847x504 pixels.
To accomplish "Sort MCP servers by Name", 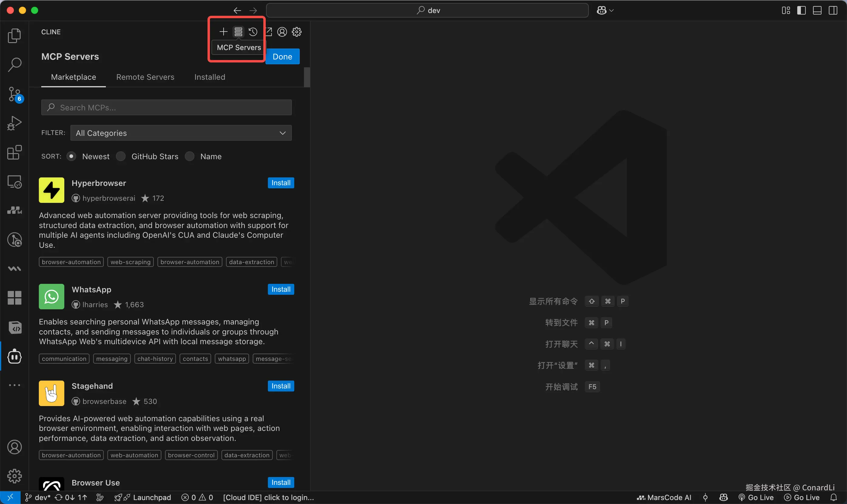I will 190,156.
